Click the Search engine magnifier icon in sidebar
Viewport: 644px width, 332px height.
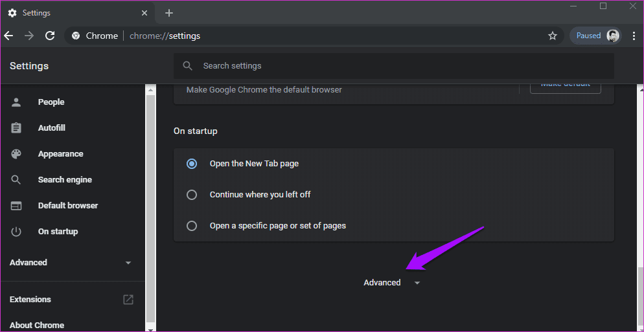click(16, 180)
